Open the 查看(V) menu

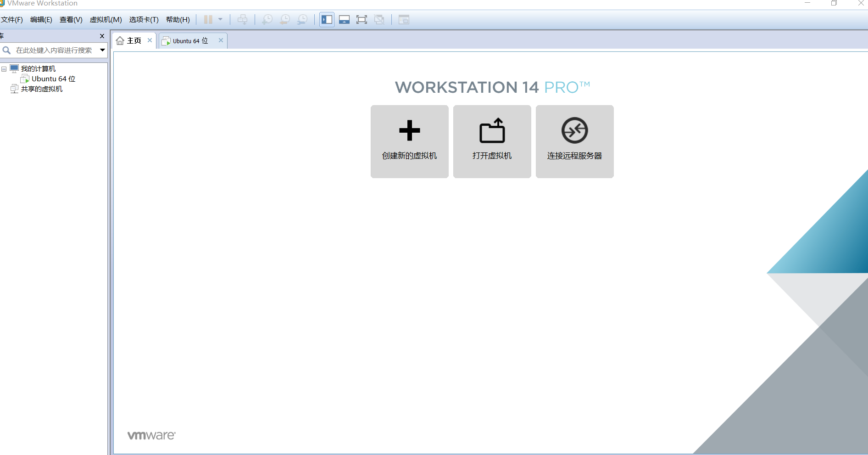71,20
